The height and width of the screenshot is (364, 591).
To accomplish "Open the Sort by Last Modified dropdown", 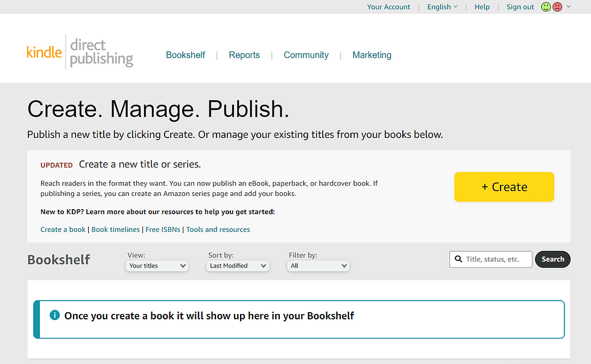I will point(238,266).
